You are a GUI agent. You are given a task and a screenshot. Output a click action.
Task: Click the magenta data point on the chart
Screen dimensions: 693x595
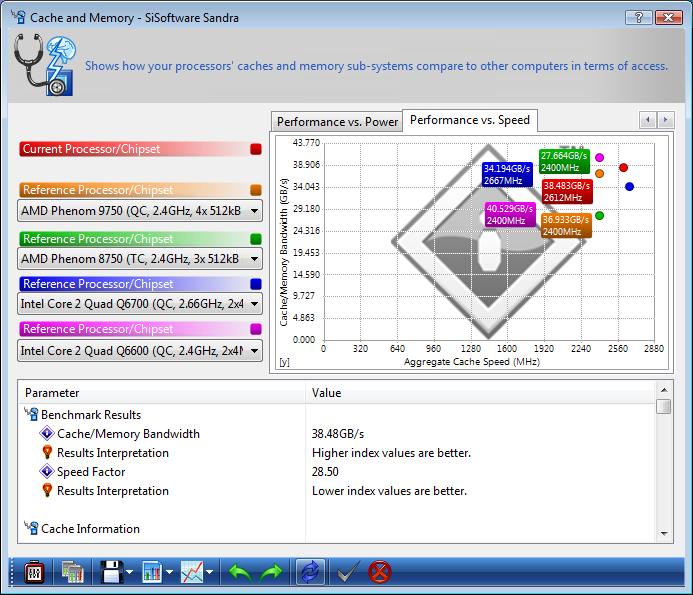pos(599,157)
